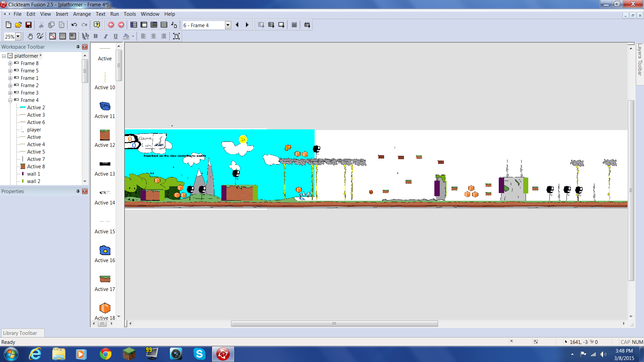This screenshot has width=644, height=362.
Task: Toggle underline text formatting
Action: click(116, 36)
